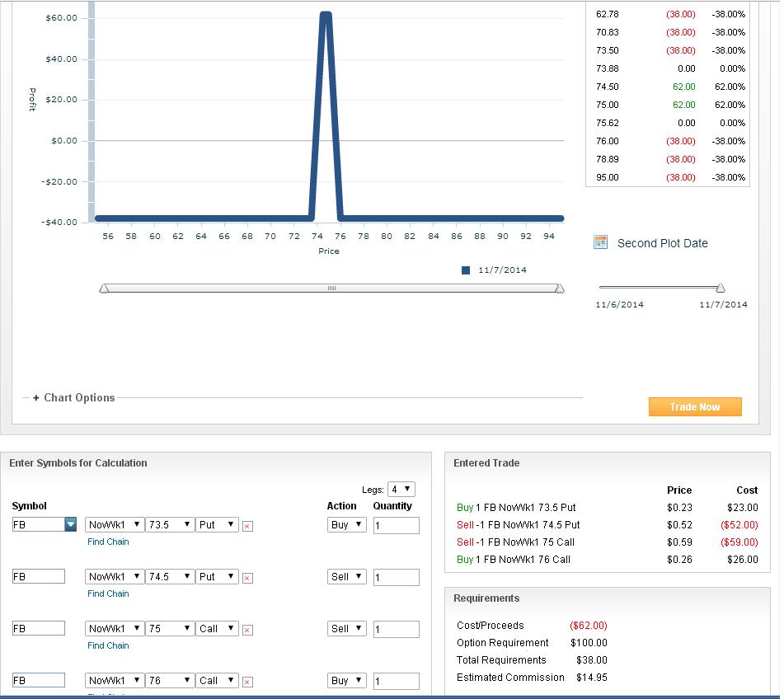Click the right handle of price range slider

tap(560, 289)
